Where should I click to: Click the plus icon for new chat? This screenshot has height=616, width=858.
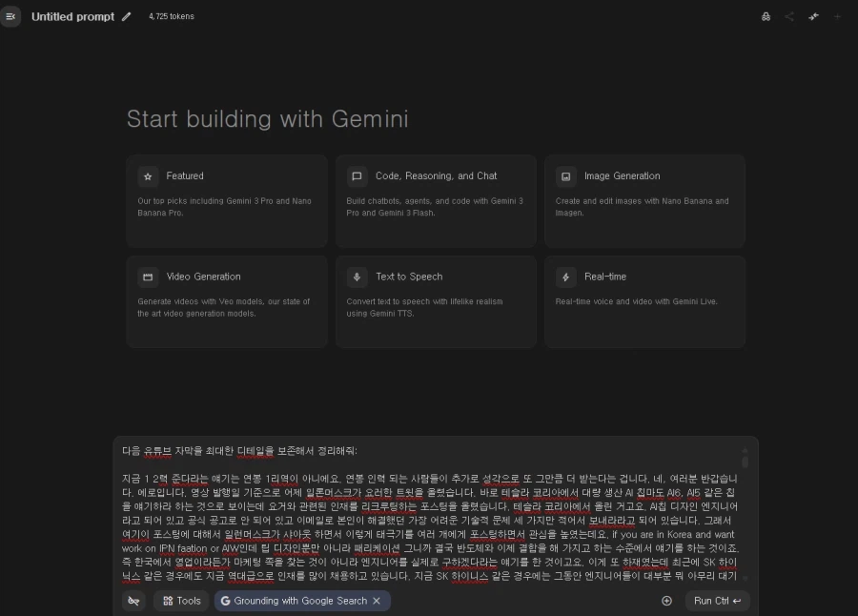(x=837, y=16)
